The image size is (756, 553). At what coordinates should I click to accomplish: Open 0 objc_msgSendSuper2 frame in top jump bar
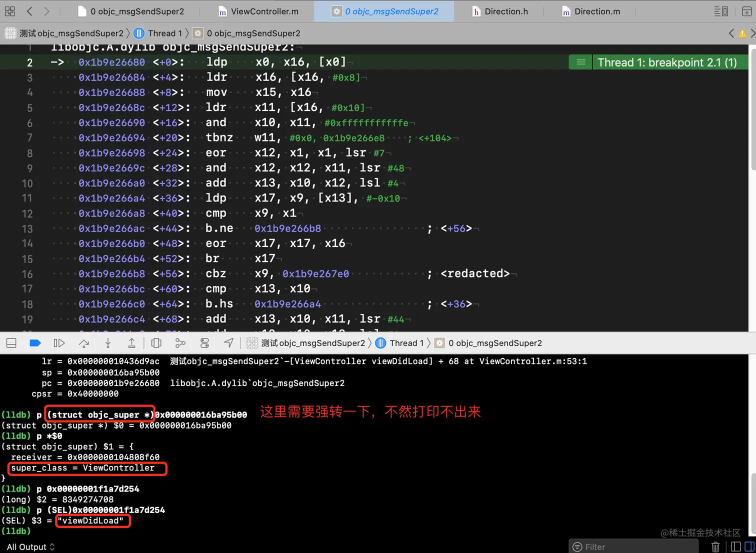247,33
